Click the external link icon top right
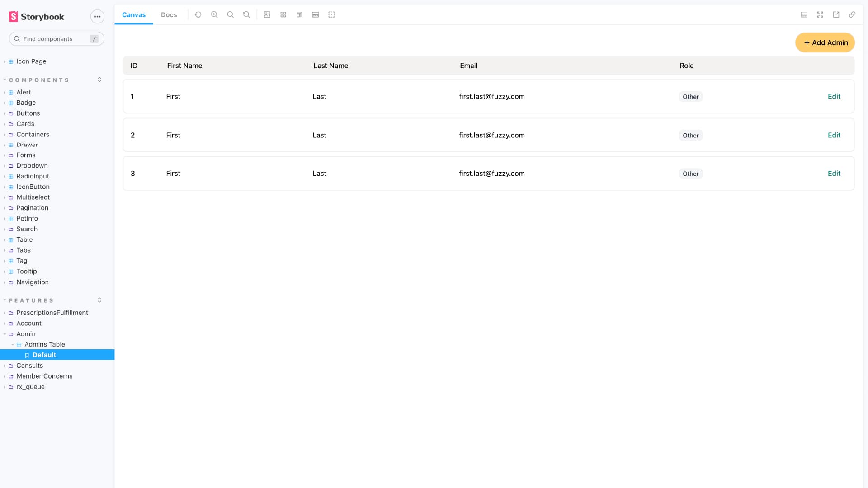Screen dimensions: 868x488 (x=836, y=14)
